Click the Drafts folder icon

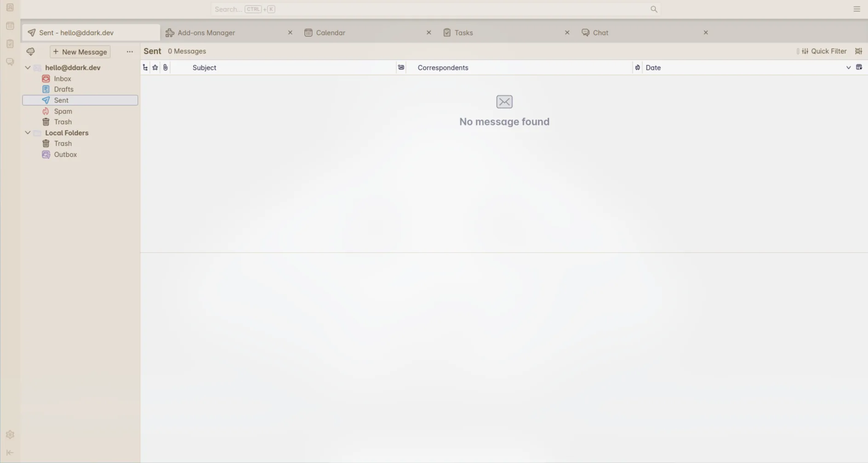(46, 89)
